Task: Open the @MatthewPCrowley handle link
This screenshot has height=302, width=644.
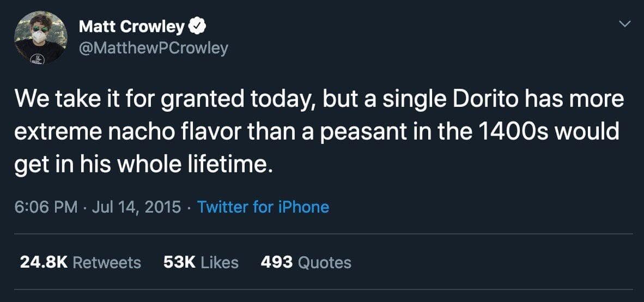Action: 153,48
